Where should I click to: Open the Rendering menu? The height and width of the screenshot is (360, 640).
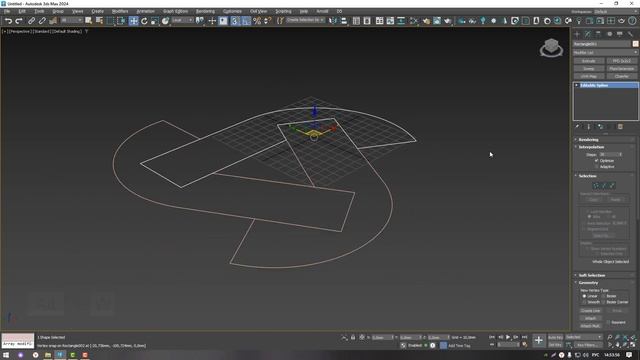pos(205,11)
